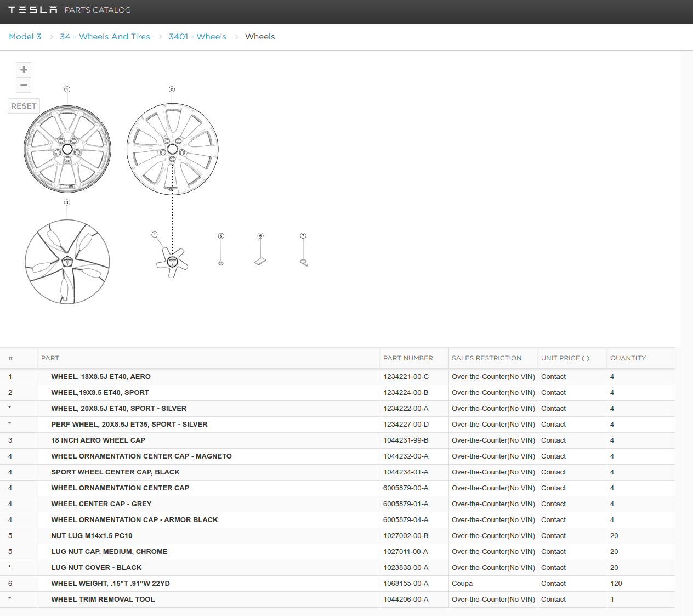693x616 pixels.
Task: Select the aero wheel diagram image 1
Action: pos(67,149)
